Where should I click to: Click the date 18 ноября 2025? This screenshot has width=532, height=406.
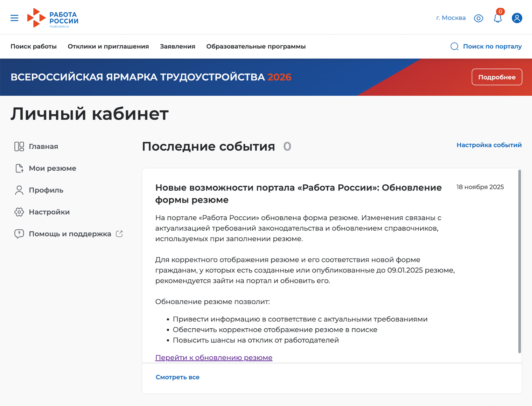(480, 187)
